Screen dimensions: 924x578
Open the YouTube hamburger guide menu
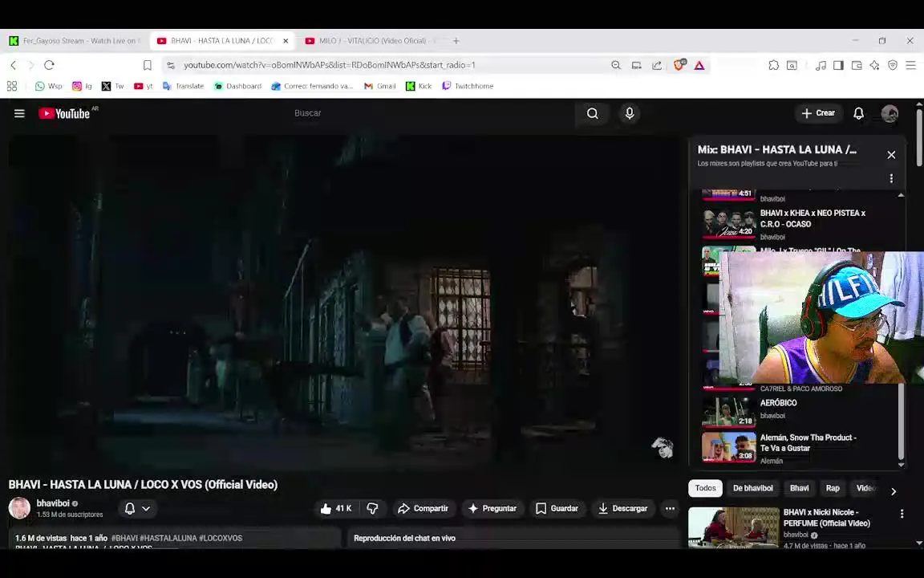(19, 113)
